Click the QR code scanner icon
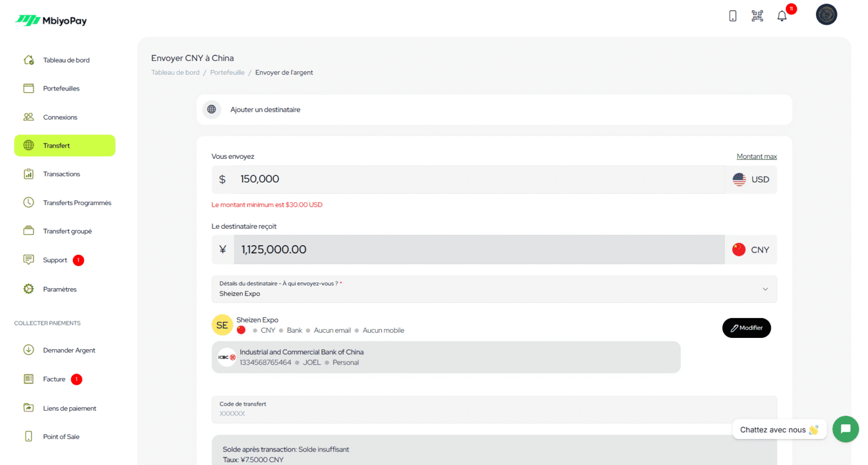The height and width of the screenshot is (465, 868). coord(757,16)
